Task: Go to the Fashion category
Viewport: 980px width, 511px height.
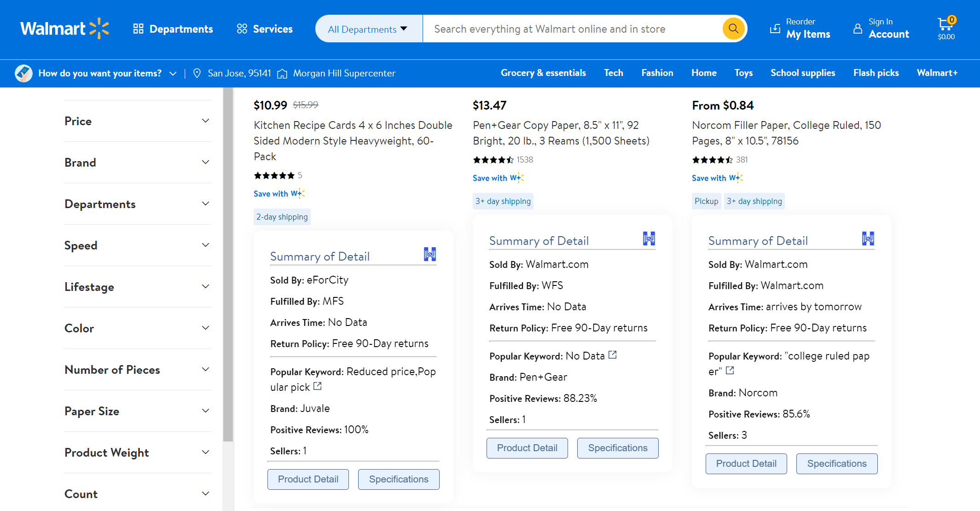Action: [x=657, y=73]
